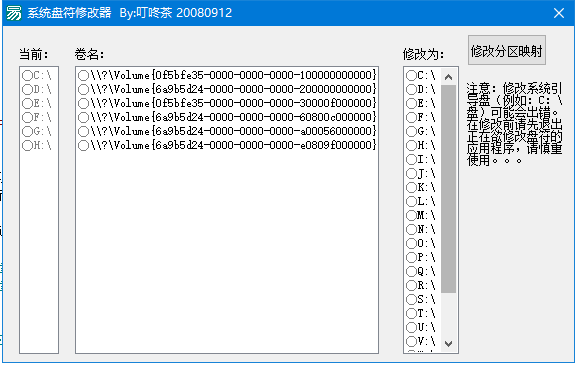Image resolution: width=577 pixels, height=365 pixels.
Task: Choose J:\ in the 修改为 list
Action: click(x=421, y=173)
